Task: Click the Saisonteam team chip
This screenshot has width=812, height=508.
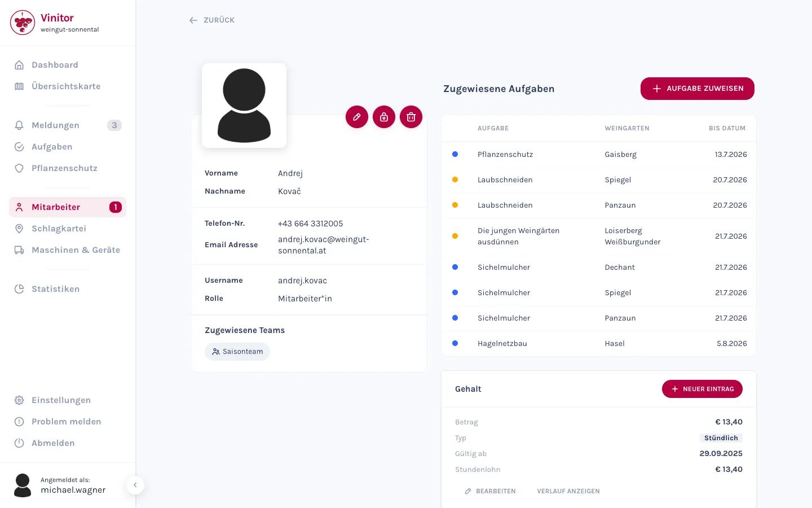Action: point(237,352)
